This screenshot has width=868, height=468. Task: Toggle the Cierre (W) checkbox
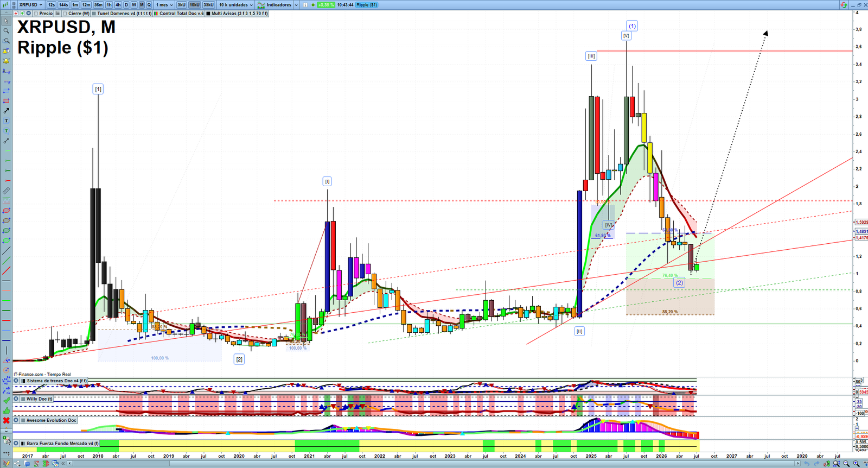pyautogui.click(x=65, y=13)
